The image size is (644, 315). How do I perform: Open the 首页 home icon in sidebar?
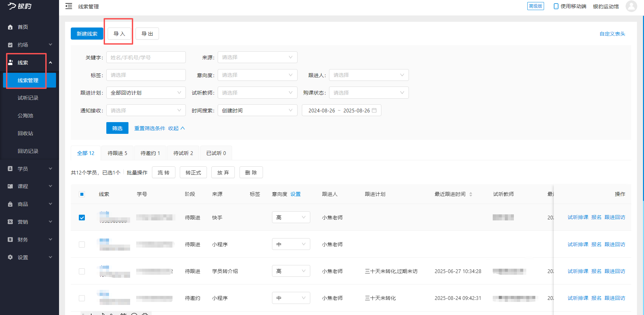click(x=10, y=27)
